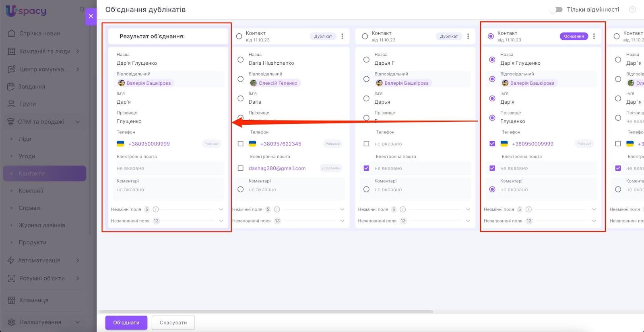
Task: Open the help question mark icon
Action: (x=632, y=10)
